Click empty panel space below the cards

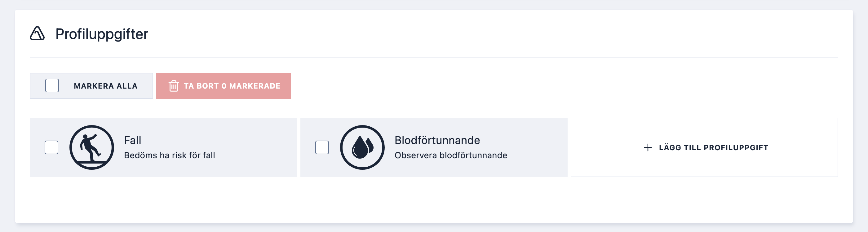pyautogui.click(x=434, y=200)
